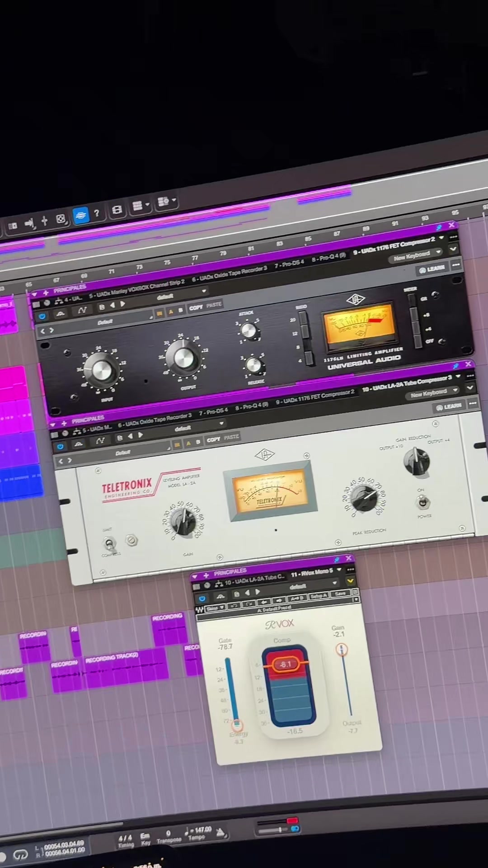The width and height of the screenshot is (488, 868).
Task: Toggle the power button in the RVox window
Action: coord(202,598)
